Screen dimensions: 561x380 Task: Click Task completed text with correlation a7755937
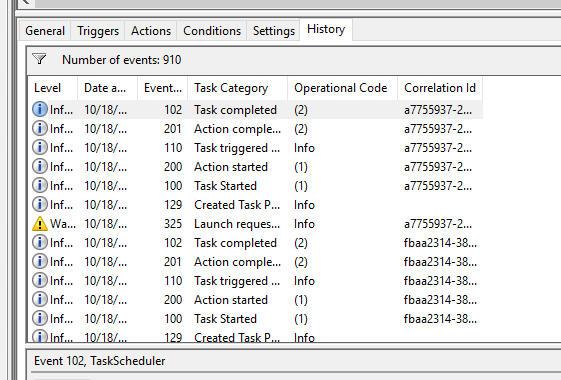point(235,110)
